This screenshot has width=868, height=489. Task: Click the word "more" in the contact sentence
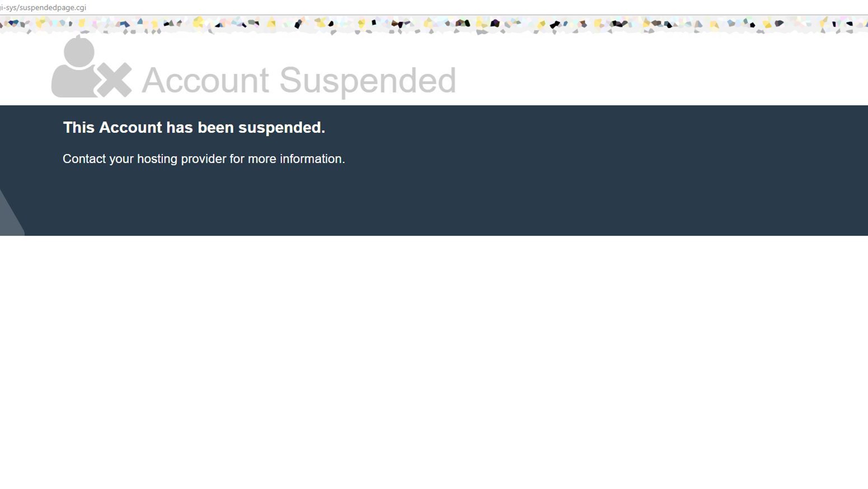tap(262, 159)
